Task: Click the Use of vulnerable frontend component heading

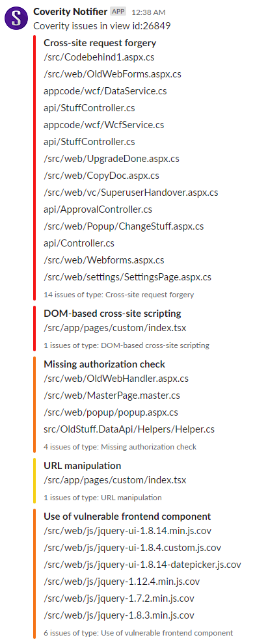Action: 127,517
